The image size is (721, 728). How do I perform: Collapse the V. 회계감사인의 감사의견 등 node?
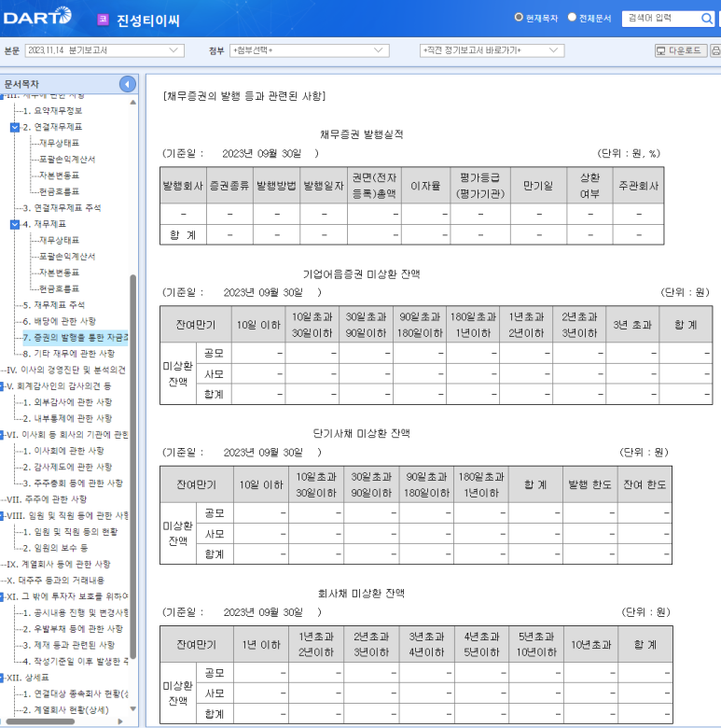pyautogui.click(x=2, y=386)
